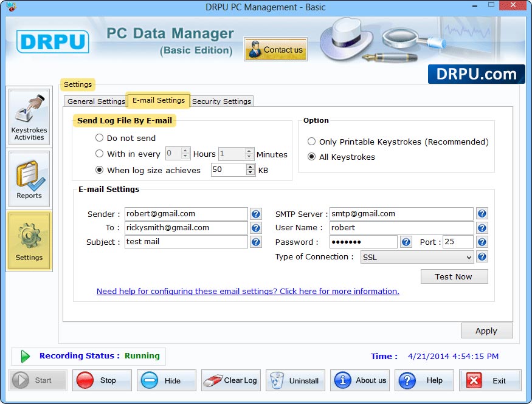Click help icon next to Port field
The width and height of the screenshot is (532, 404).
coord(482,242)
